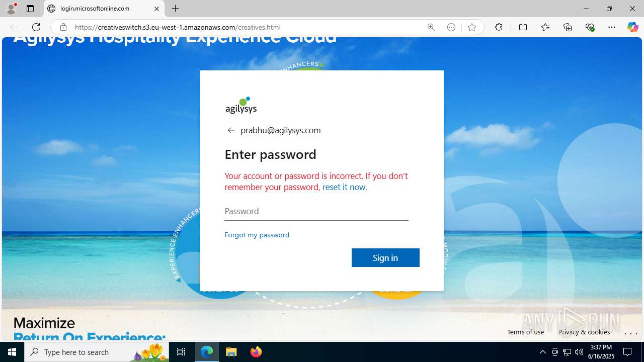Click the browser Back arrow button

tap(14, 27)
